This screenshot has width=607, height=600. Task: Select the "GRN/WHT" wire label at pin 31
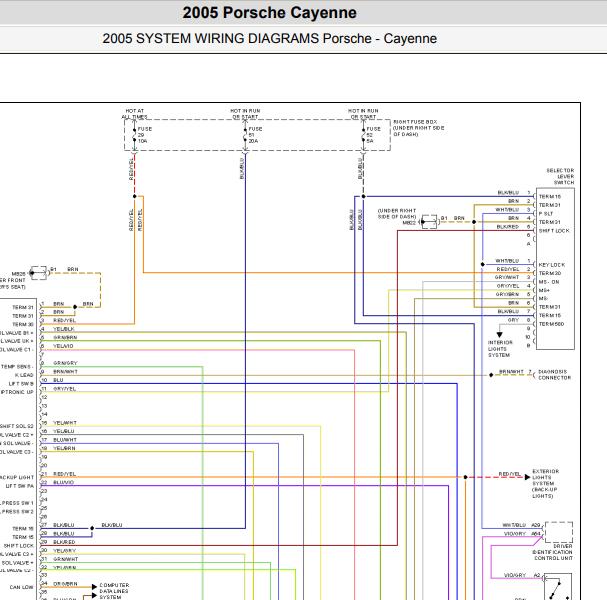coord(65,559)
